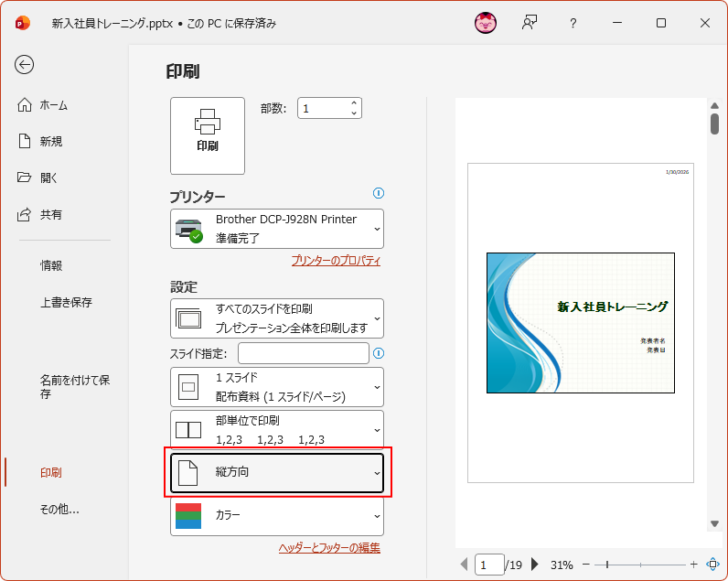The image size is (728, 581).
Task: Open the 縦方向 orientation dropdown
Action: click(x=277, y=473)
